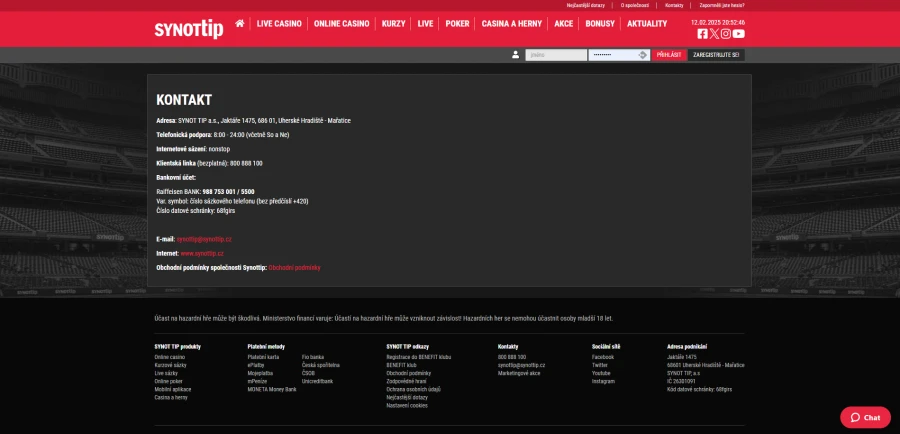
Task: Open the X (Twitter) icon in header
Action: [x=714, y=34]
